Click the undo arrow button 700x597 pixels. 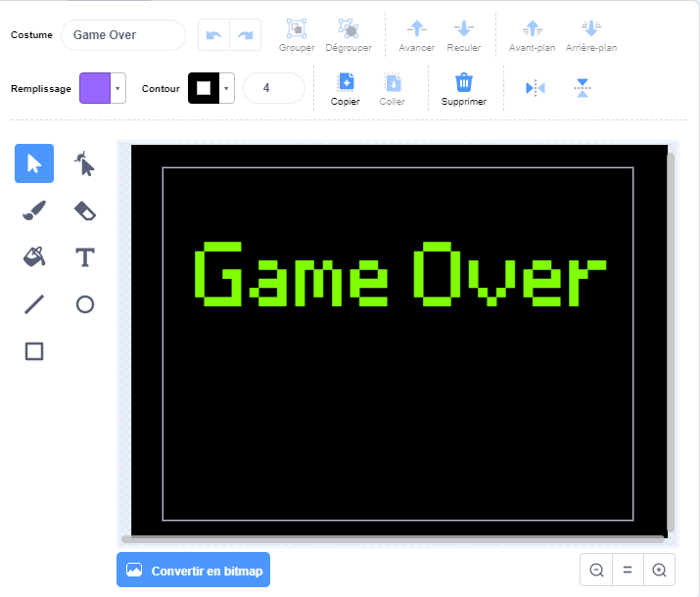214,35
